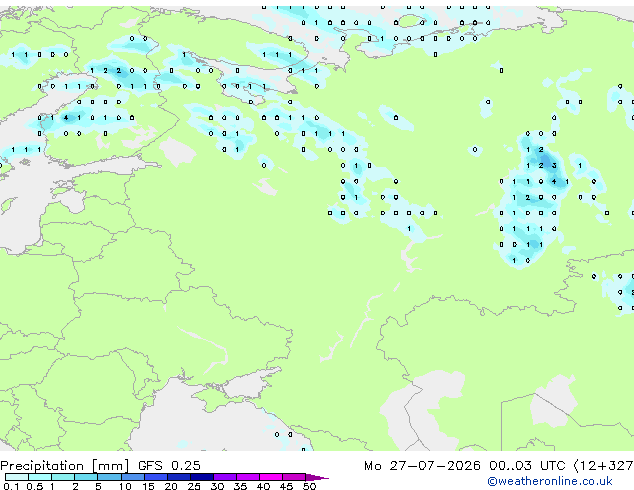Click the '00..03 UTC' time label
The image size is (634, 490).
tap(527, 466)
